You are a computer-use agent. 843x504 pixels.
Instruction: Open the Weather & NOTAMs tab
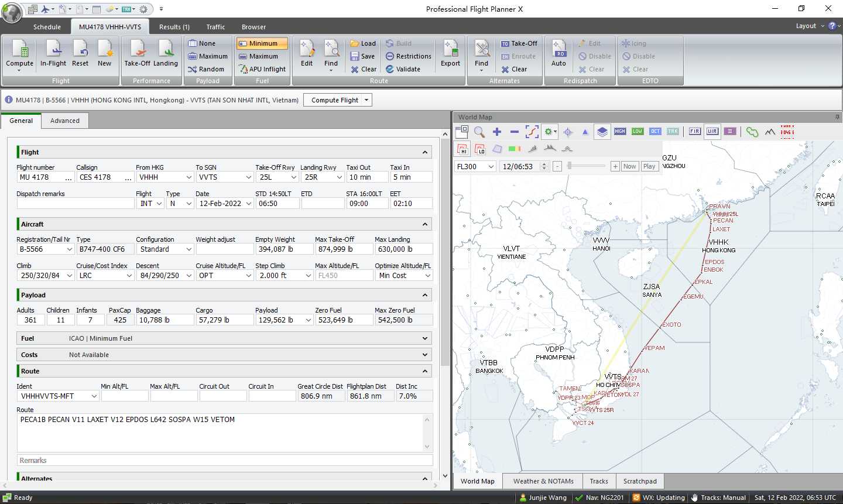[x=543, y=481]
